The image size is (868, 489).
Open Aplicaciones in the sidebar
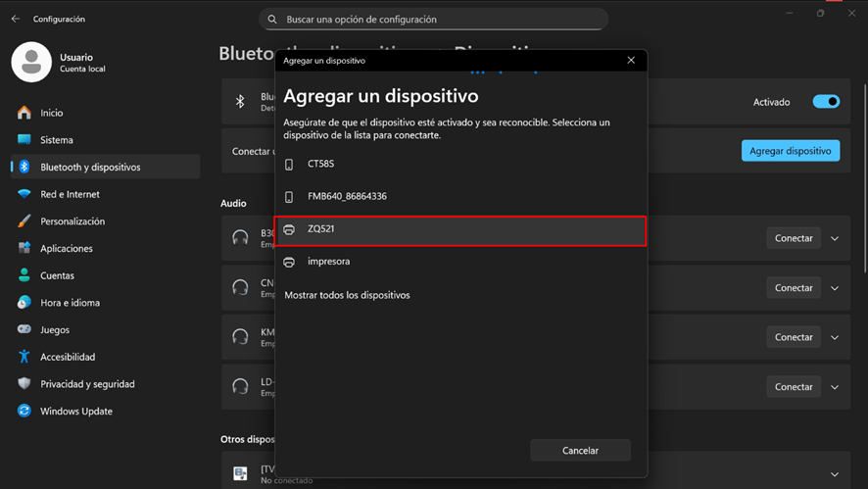coord(66,249)
